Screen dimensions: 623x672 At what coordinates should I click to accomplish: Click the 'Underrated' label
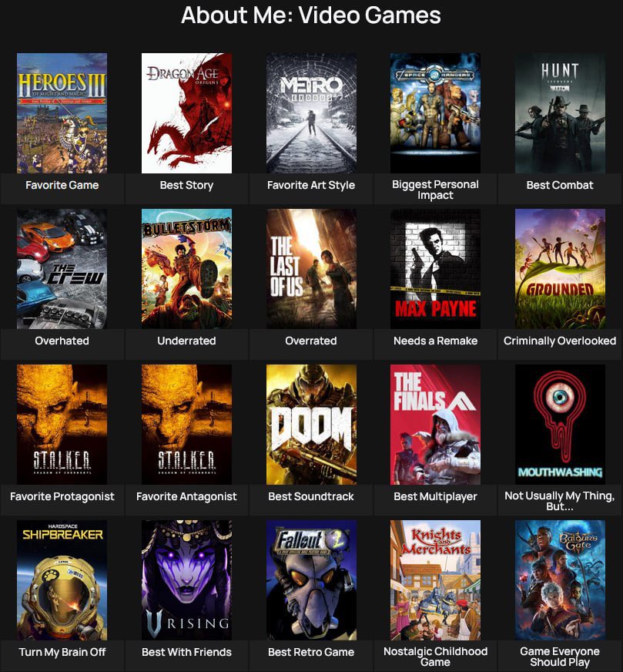point(186,341)
